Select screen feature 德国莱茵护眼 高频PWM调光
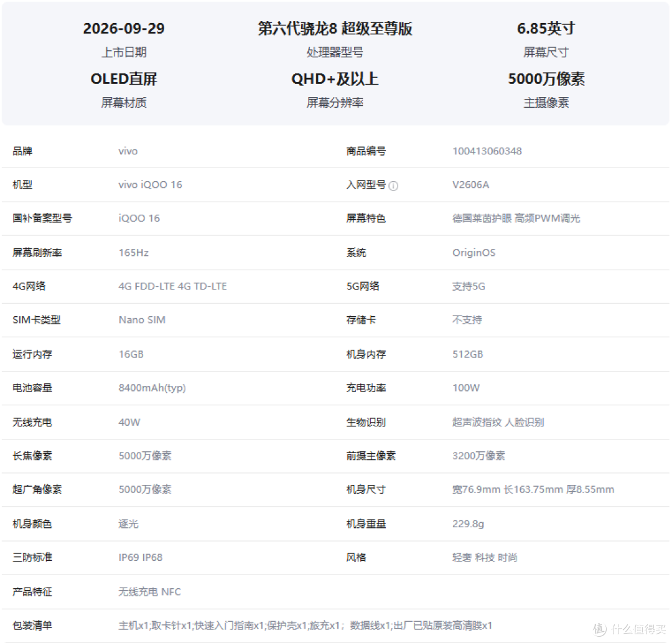 tap(516, 218)
